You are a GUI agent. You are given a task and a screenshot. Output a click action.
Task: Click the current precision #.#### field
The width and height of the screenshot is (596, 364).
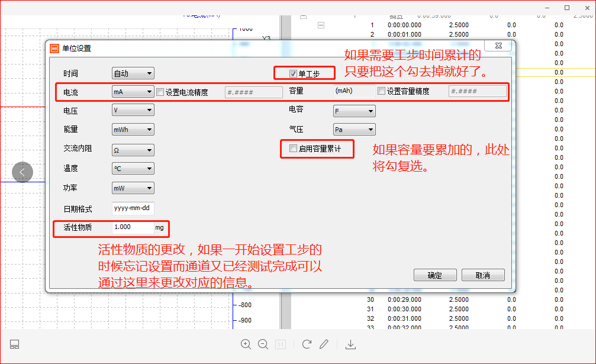pyautogui.click(x=254, y=92)
